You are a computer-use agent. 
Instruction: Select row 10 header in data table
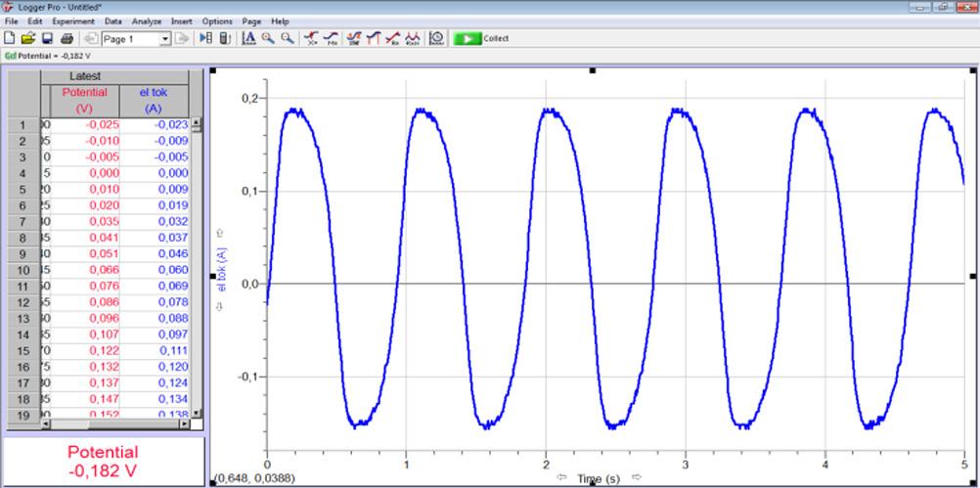(23, 270)
